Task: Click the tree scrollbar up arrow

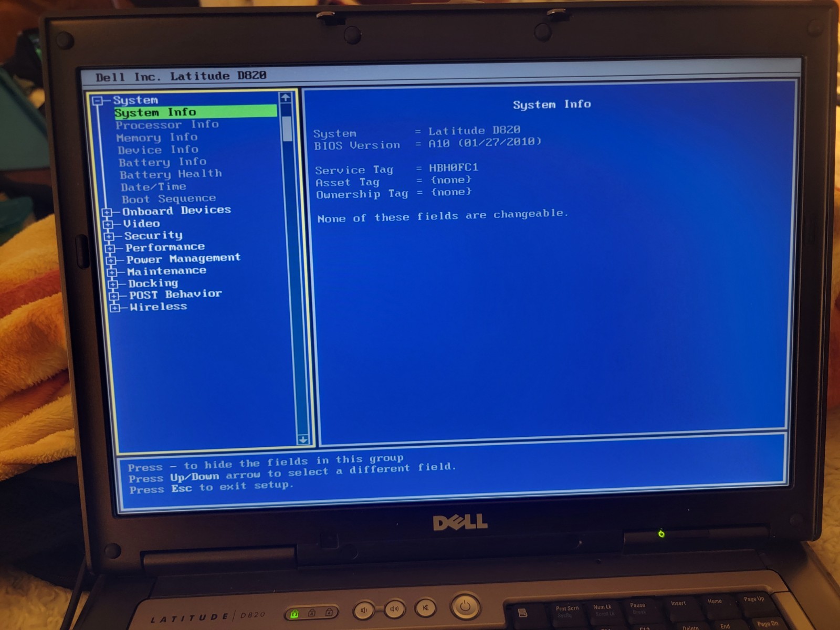Action: point(286,98)
